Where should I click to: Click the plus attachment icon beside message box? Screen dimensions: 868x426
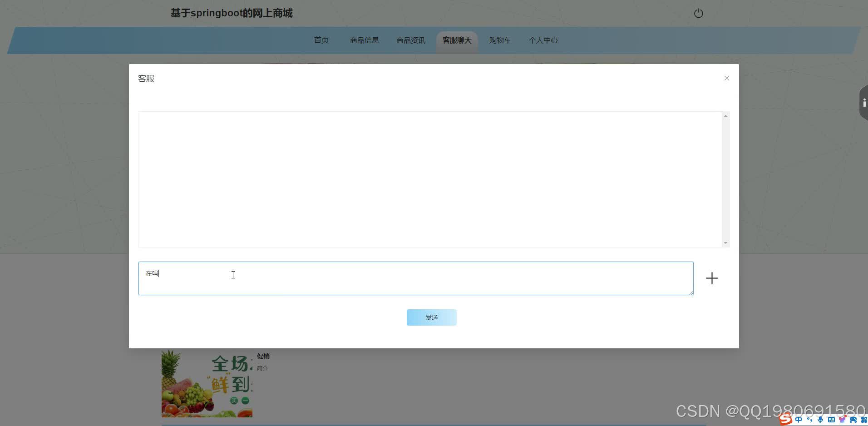click(x=711, y=278)
